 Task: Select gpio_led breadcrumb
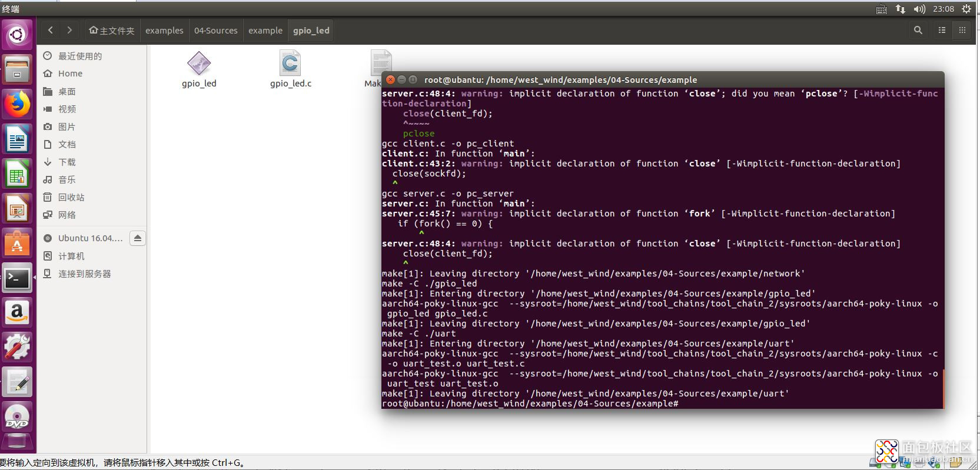coord(311,31)
